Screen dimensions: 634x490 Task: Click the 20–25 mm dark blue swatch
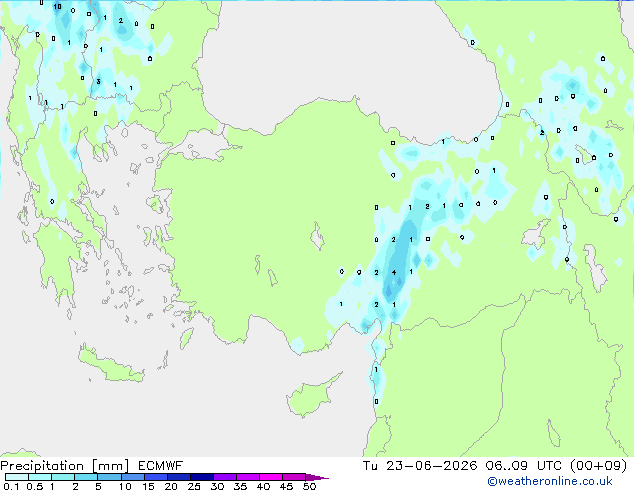(x=178, y=477)
